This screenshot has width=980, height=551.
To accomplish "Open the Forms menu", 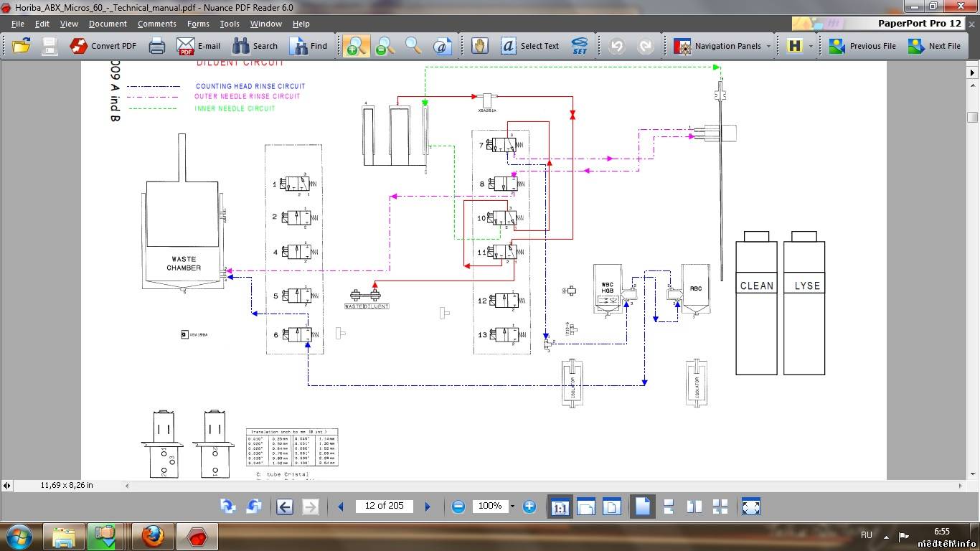I will click(x=198, y=24).
